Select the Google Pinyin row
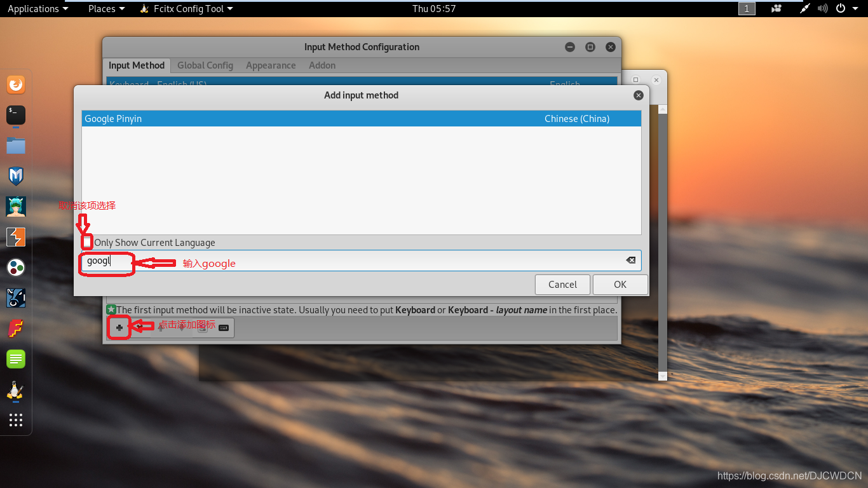The height and width of the screenshot is (488, 868). 362,119
